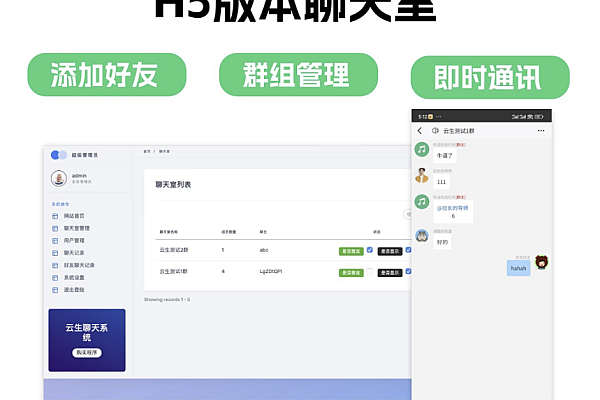The image size is (600, 400).
Task: Tap the yellow-jacket avatar next to 111
Action: (422, 175)
